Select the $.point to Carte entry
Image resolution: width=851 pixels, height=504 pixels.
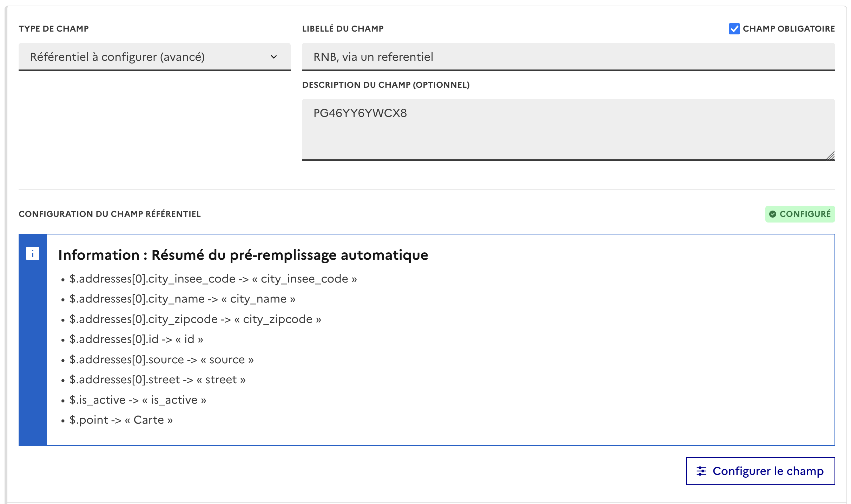click(121, 420)
